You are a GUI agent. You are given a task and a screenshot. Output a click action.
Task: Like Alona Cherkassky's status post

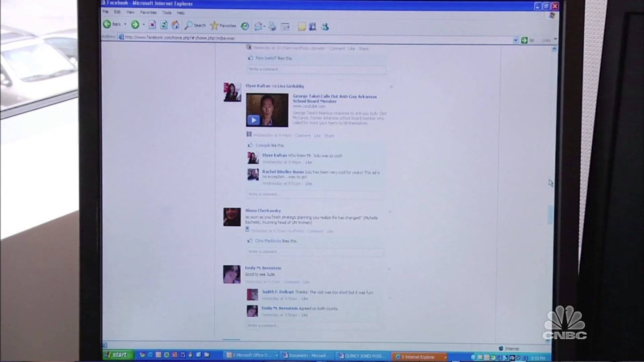pyautogui.click(x=330, y=231)
